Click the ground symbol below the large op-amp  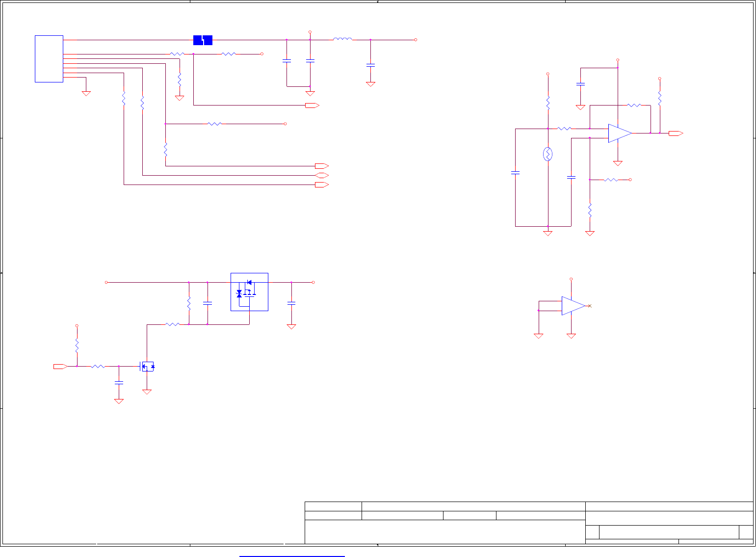618,163
